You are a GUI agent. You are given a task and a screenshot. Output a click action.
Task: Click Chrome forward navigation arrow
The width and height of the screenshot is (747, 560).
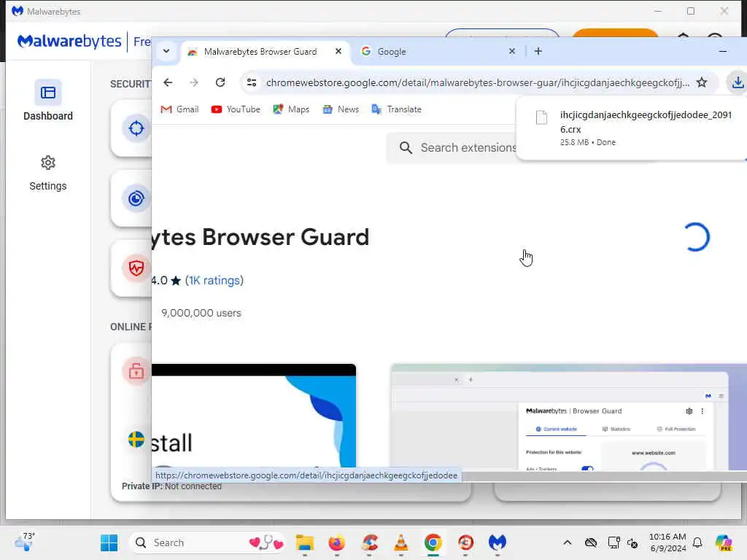click(x=194, y=82)
